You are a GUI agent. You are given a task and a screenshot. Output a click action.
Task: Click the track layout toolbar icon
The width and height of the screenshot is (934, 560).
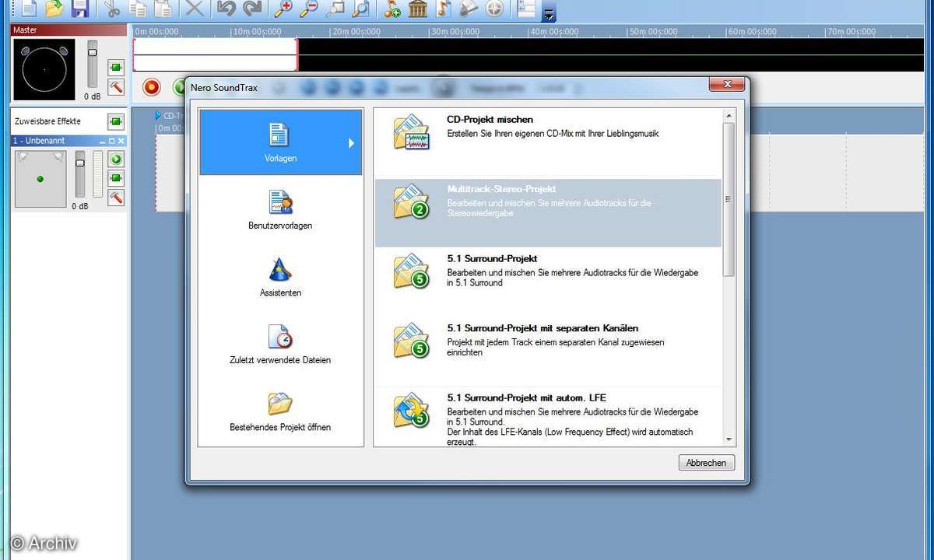526,9
